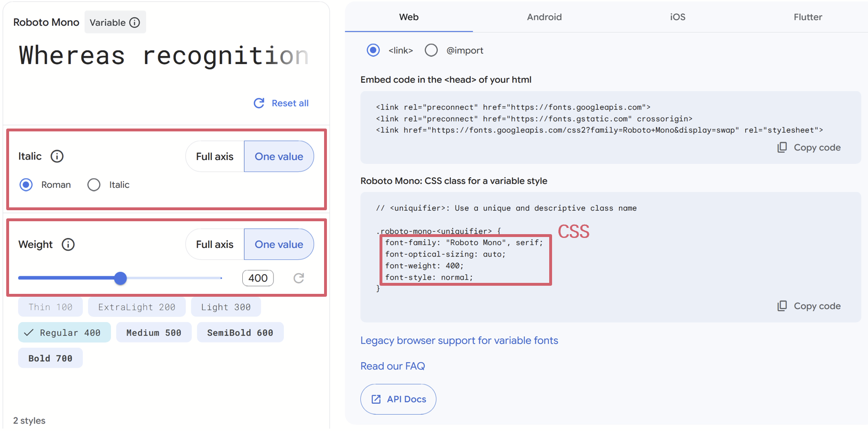Click the uniquifier comment line in CSS
The image size is (868, 431).
coord(506,208)
